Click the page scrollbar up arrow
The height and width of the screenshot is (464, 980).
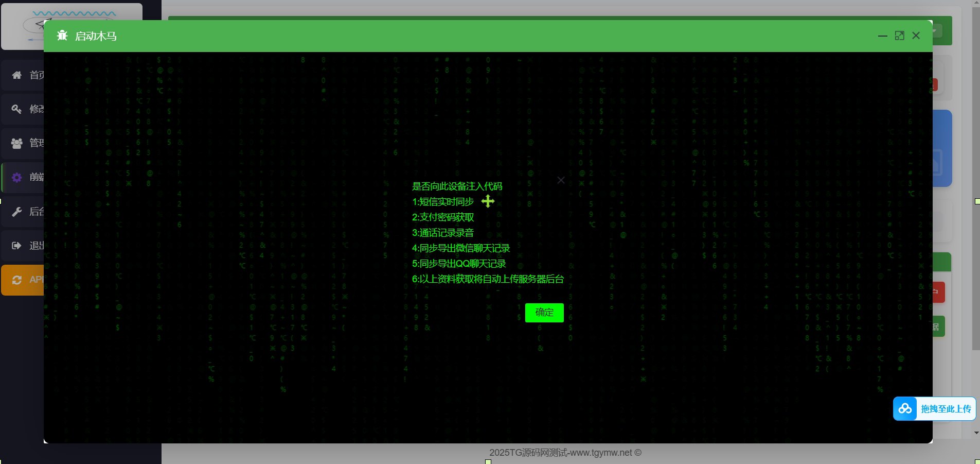[x=976, y=3]
